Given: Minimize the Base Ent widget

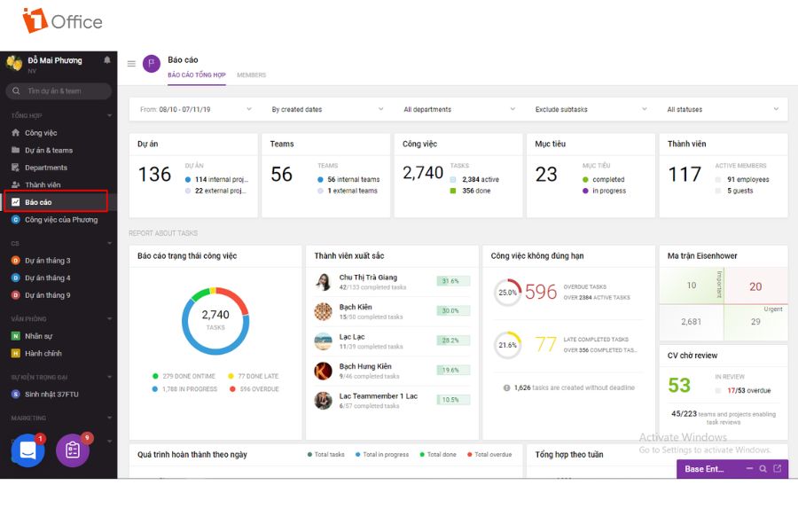Looking at the screenshot, I should click(x=749, y=468).
